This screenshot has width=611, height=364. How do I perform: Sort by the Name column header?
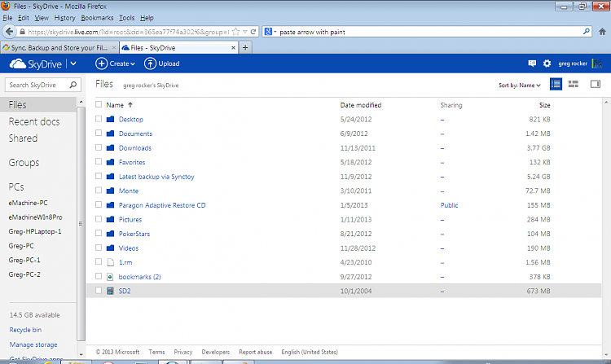[x=115, y=105]
